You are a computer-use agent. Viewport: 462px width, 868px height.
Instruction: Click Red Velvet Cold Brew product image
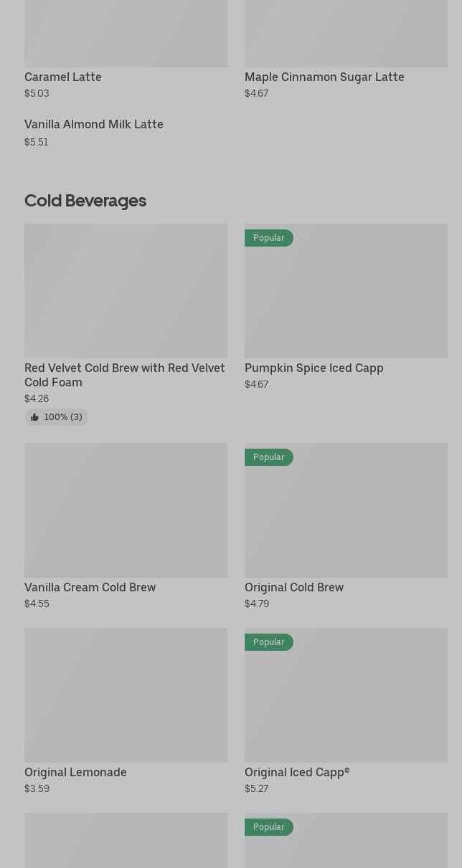(x=126, y=290)
